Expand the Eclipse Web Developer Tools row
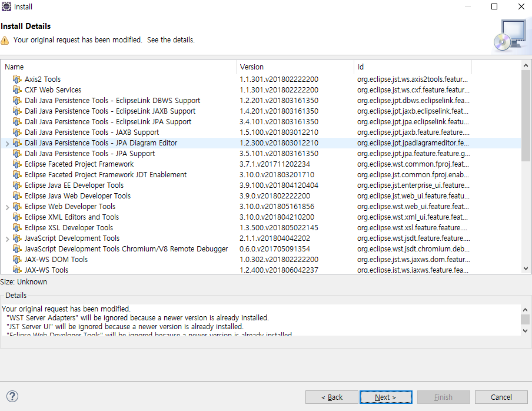The height and width of the screenshot is (411, 532). (7, 207)
